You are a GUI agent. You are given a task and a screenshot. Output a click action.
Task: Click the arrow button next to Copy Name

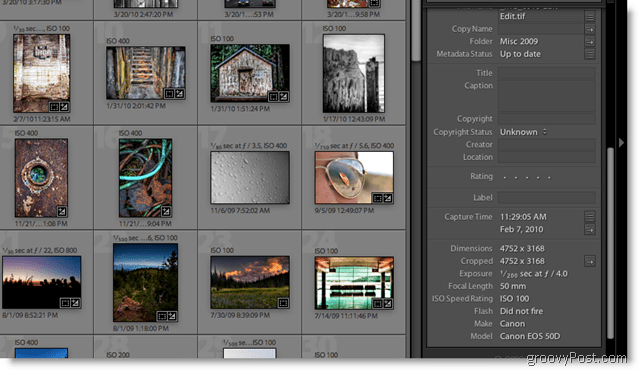[589, 29]
